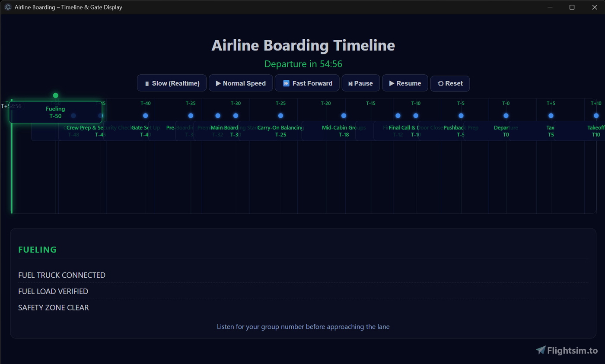Check off the FUEL LOAD VERIFIED item
The width and height of the screenshot is (605, 364).
pyautogui.click(x=53, y=291)
